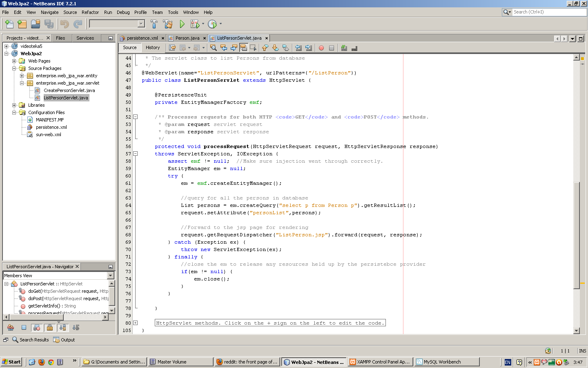Screen dimensions: 588x368
Task: Switch to MySQL Workbench in the taskbar
Action: click(x=447, y=362)
